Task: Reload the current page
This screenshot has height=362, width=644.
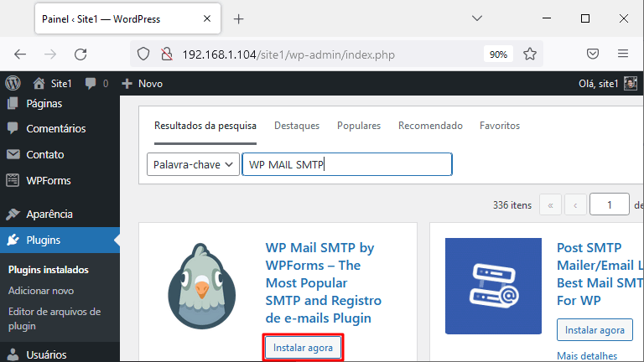Action: tap(80, 54)
